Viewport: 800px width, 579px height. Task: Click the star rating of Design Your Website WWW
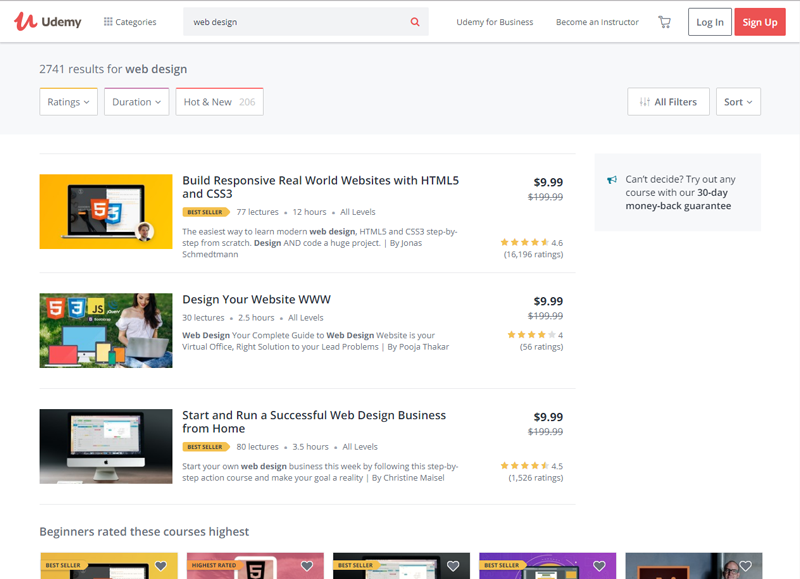pyautogui.click(x=530, y=335)
